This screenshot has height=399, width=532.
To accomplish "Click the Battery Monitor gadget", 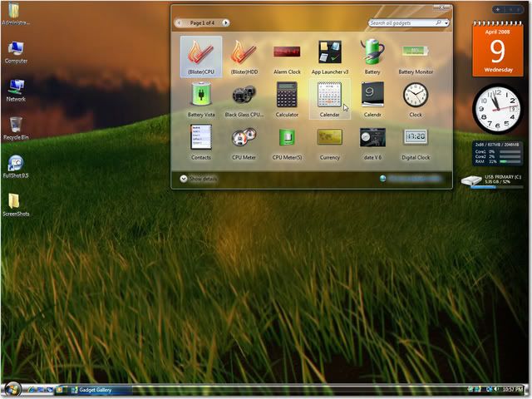I will pyautogui.click(x=416, y=57).
